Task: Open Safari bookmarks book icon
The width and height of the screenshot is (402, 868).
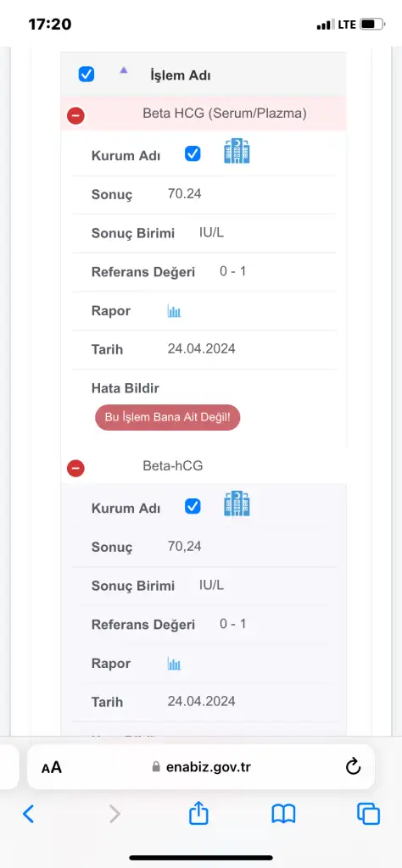Action: 283,814
